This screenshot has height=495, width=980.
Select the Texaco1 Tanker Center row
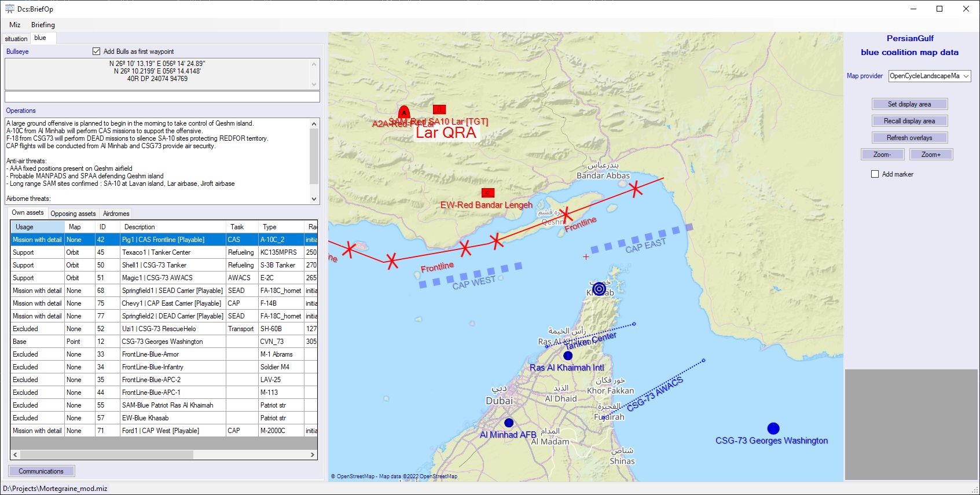(156, 252)
